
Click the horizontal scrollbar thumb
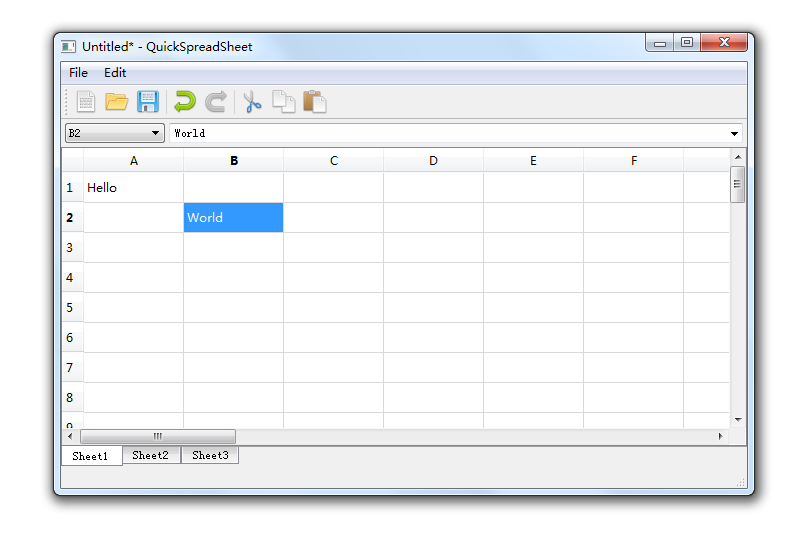158,436
